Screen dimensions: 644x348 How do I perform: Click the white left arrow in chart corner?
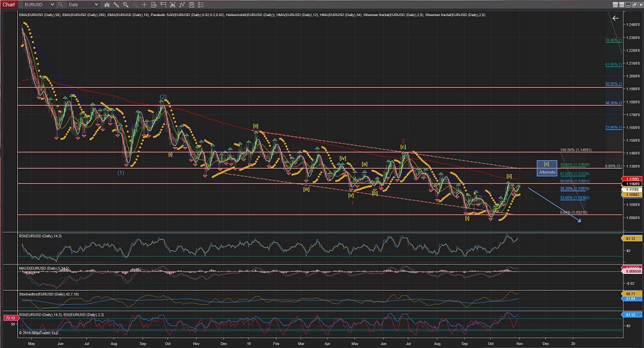coord(615,18)
